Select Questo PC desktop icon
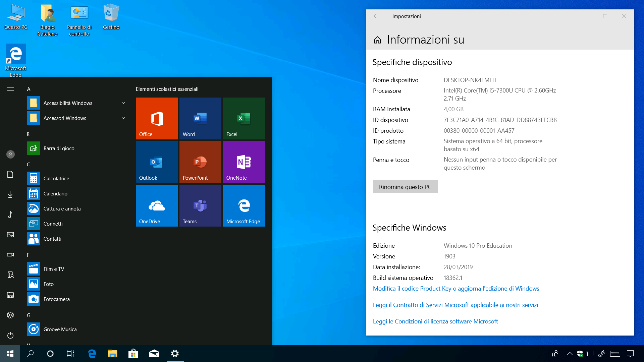The width and height of the screenshot is (644, 362). 16,17
